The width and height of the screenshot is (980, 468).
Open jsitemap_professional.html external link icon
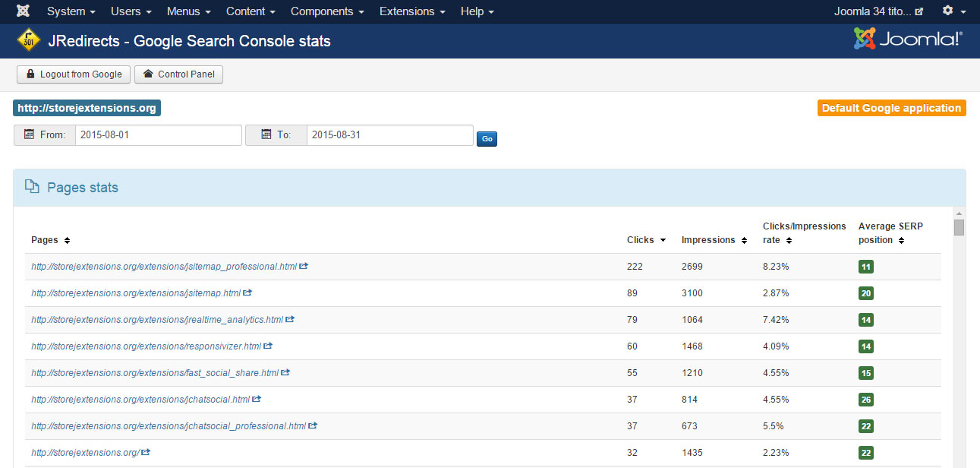(x=304, y=267)
